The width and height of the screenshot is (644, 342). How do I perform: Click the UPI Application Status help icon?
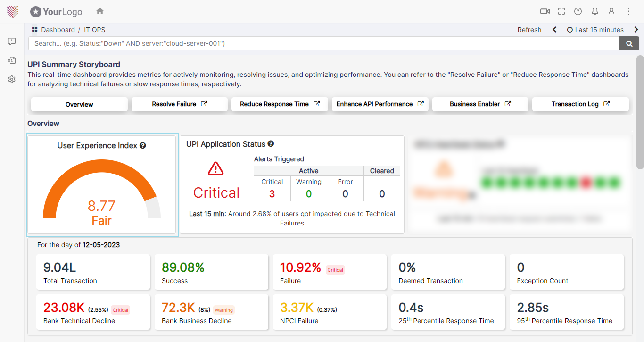tap(271, 144)
